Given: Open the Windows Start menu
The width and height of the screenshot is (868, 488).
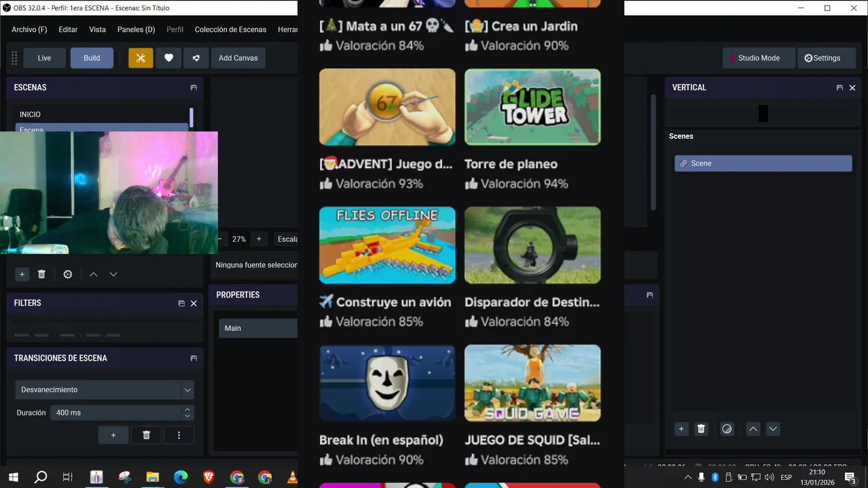Looking at the screenshot, I should pos(13,477).
